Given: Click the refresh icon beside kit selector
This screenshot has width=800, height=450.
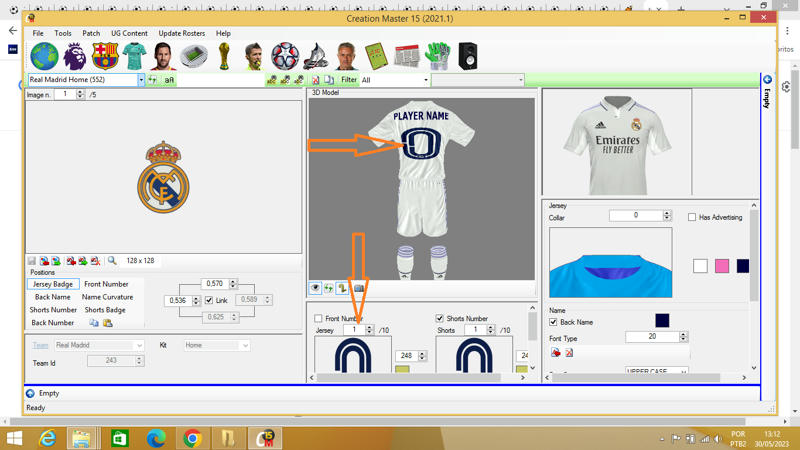Looking at the screenshot, I should pos(153,80).
